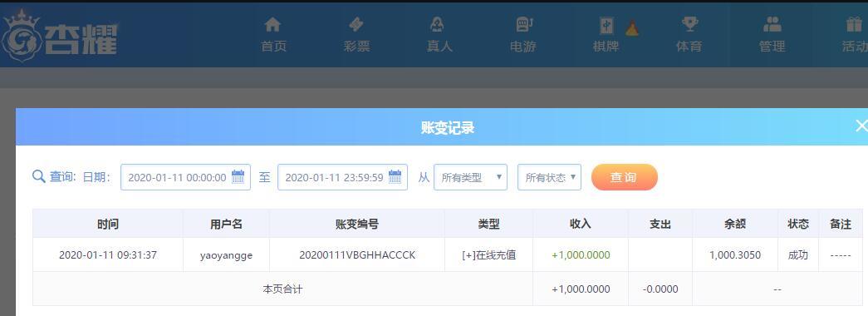Open the 活动 gift icon
This screenshot has width=868, height=316.
point(854,25)
